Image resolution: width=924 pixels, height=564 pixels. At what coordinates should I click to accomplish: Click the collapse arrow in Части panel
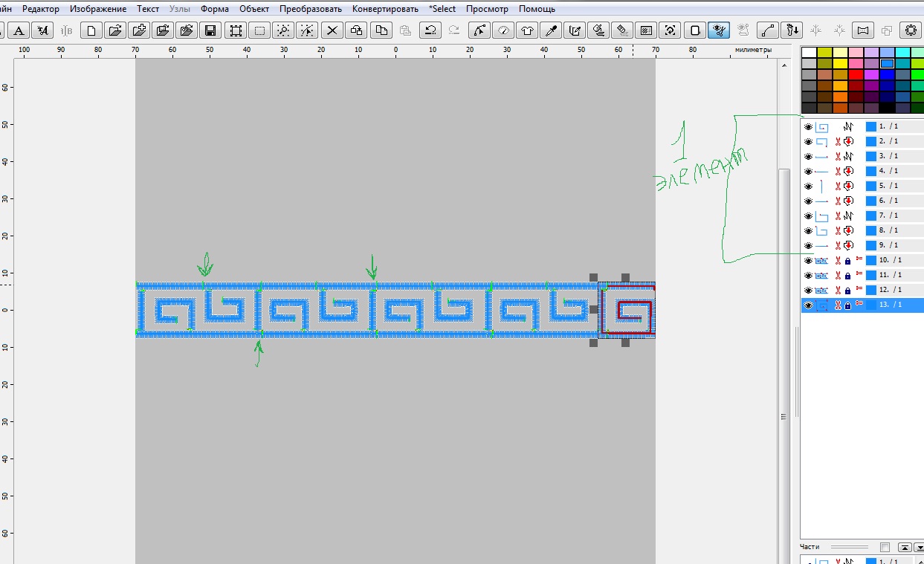905,547
